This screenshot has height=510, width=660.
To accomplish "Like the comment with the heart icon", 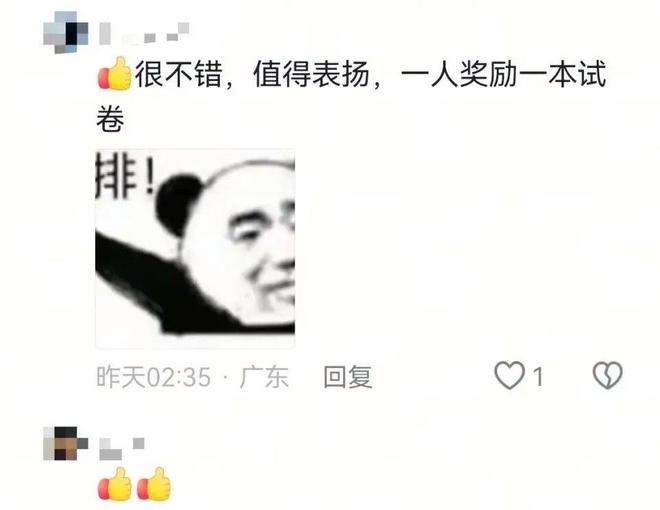I will point(509,375).
